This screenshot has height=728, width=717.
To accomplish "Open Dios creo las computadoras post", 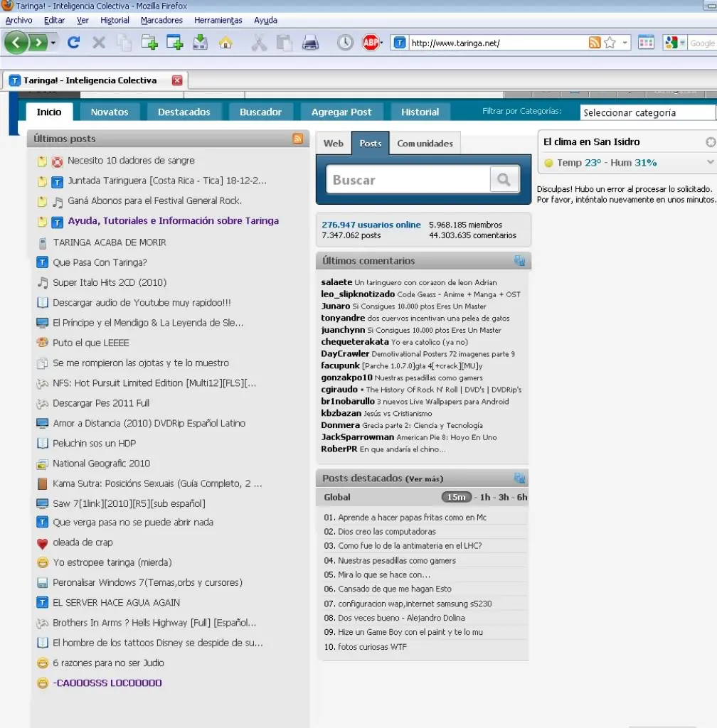I will tap(387, 532).
